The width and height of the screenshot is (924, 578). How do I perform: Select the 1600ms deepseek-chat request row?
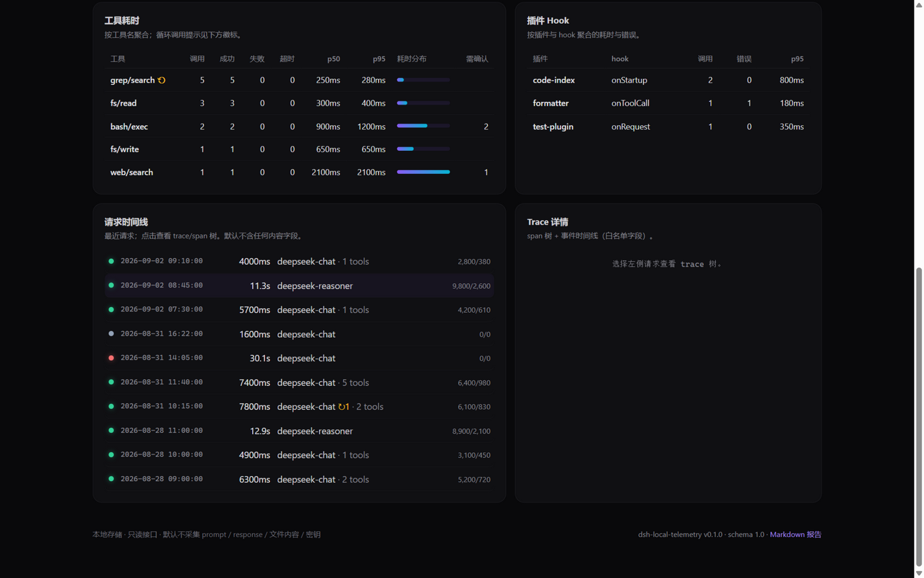pos(299,334)
